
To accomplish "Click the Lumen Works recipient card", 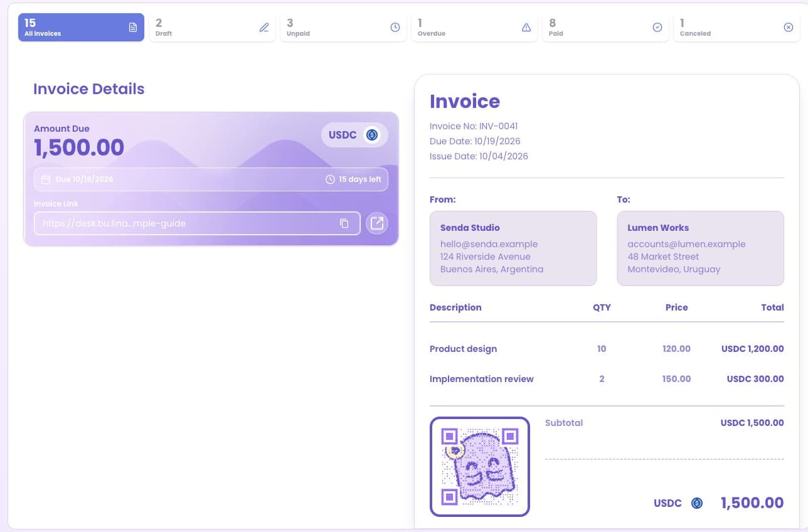I will (x=701, y=248).
